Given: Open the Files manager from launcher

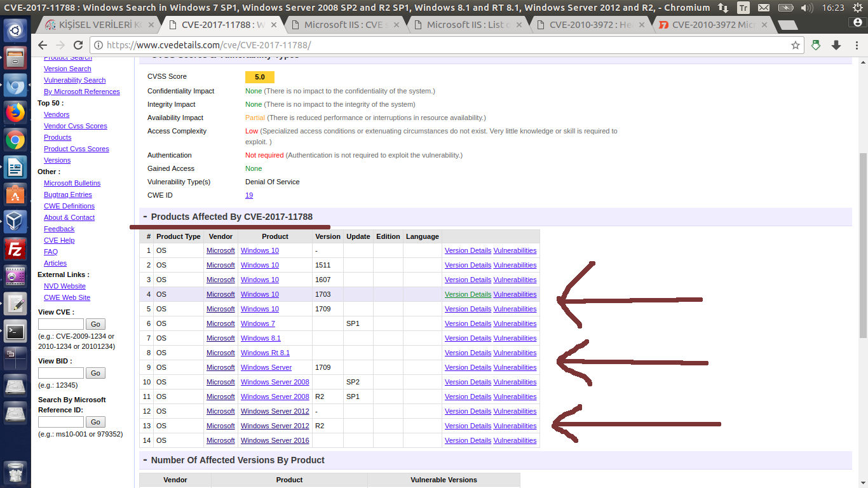Looking at the screenshot, I should click(x=15, y=58).
